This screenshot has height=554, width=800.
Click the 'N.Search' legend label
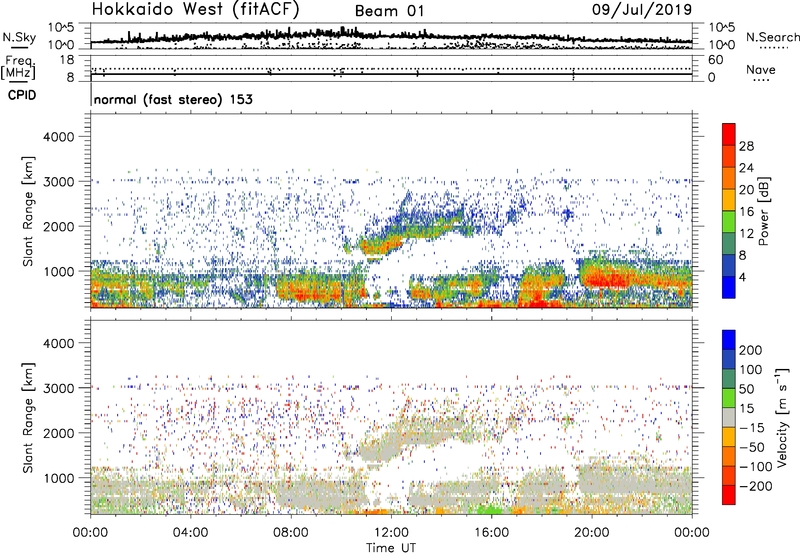[772, 37]
